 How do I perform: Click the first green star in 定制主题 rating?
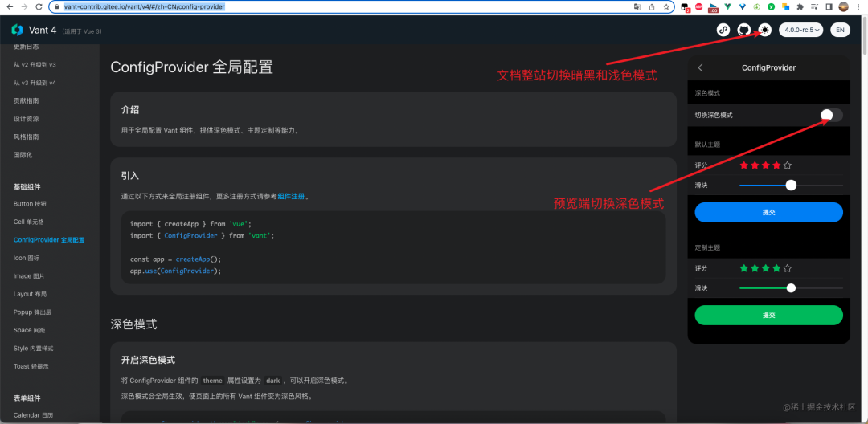point(744,268)
